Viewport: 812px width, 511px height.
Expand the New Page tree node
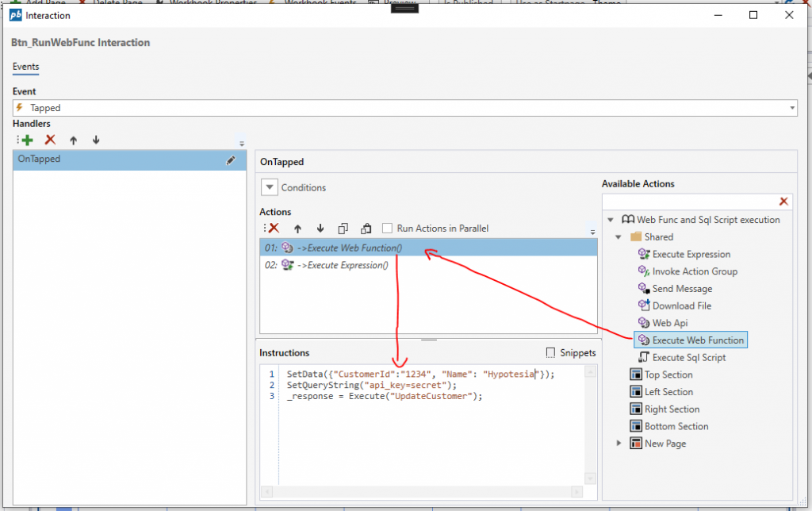[x=619, y=444]
